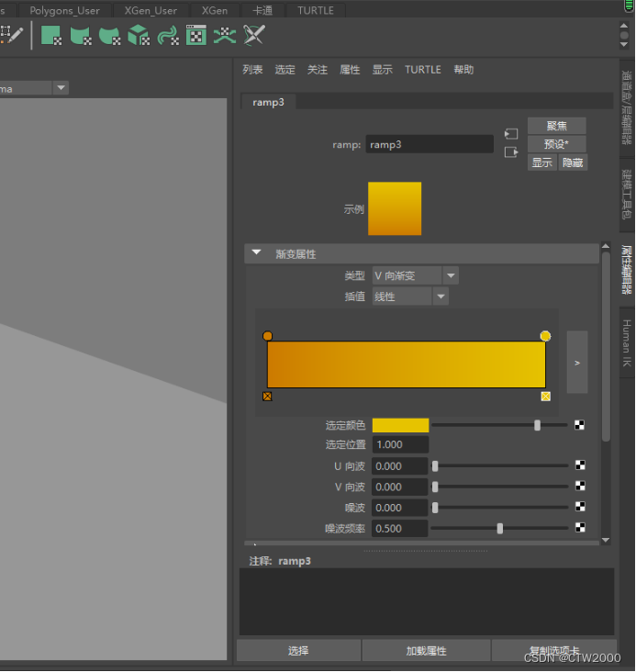Image resolution: width=636 pixels, height=672 pixels.
Task: Click the 噪波 checker map button
Action: (580, 507)
